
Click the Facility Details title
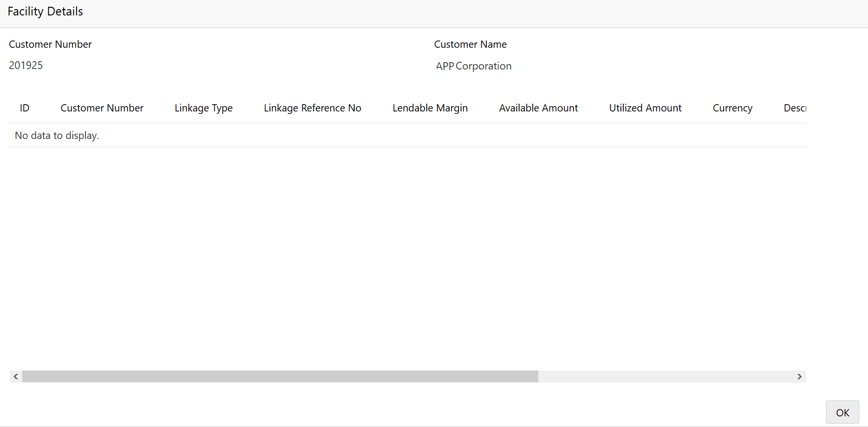tap(45, 12)
